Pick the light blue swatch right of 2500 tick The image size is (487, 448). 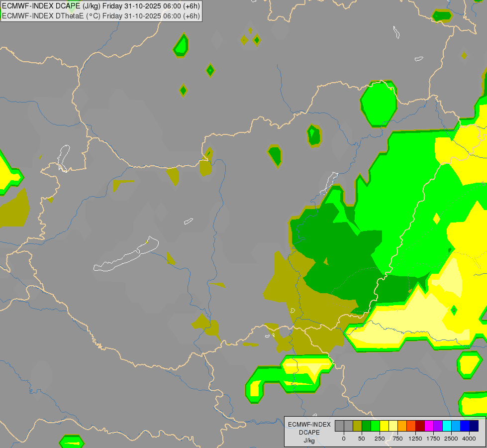coord(456,426)
